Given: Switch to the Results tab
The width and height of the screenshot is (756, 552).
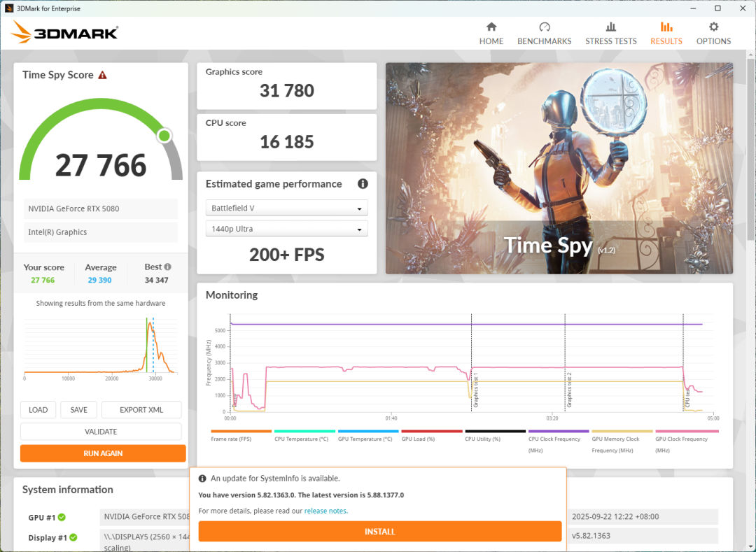Looking at the screenshot, I should [666, 34].
